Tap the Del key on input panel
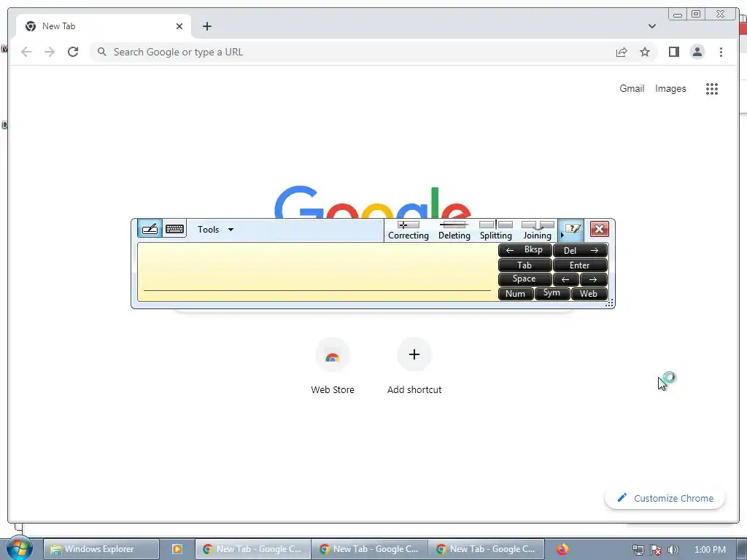This screenshot has width=747, height=560. coord(580,250)
